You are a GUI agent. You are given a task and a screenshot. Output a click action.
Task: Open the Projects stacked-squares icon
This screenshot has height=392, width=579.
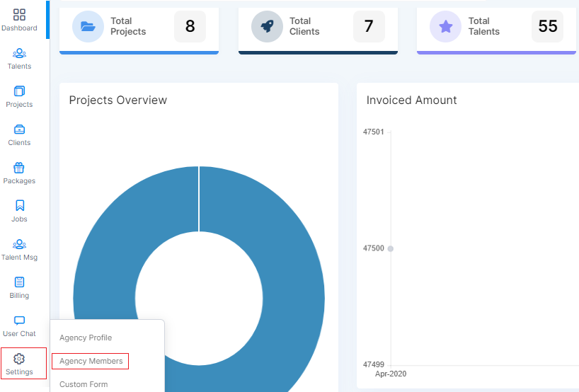pyautogui.click(x=19, y=91)
